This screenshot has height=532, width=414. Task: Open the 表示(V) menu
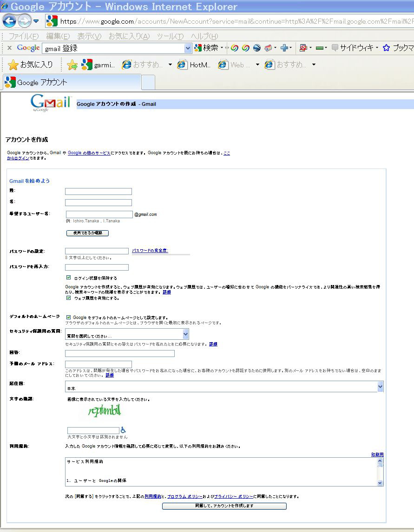tap(89, 36)
